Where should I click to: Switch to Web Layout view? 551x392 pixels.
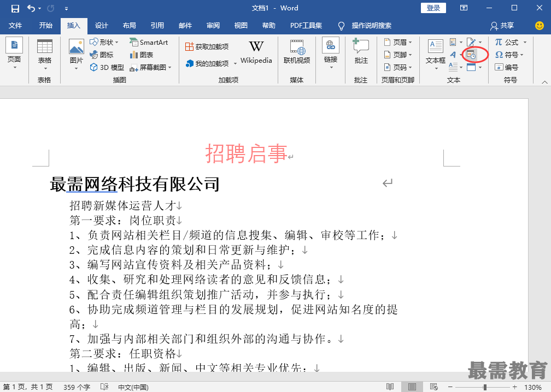(x=433, y=387)
